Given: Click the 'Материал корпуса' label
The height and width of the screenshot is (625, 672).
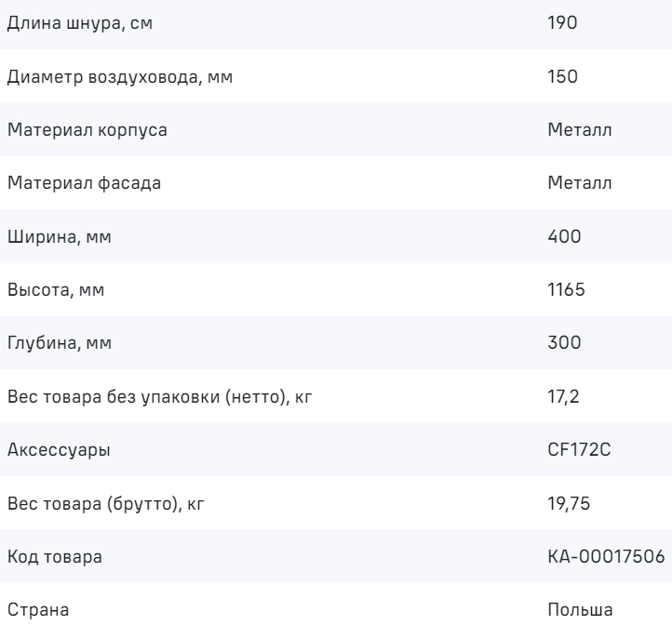Looking at the screenshot, I should [x=87, y=130].
